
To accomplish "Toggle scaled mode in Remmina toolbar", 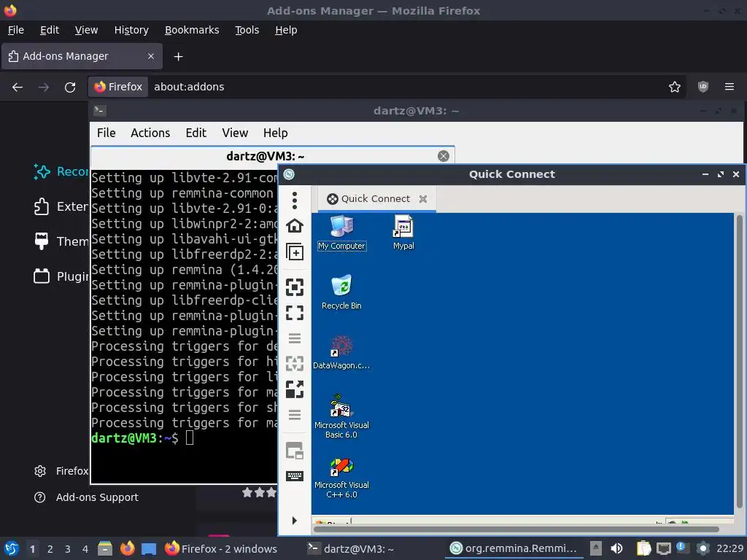I will tap(295, 389).
